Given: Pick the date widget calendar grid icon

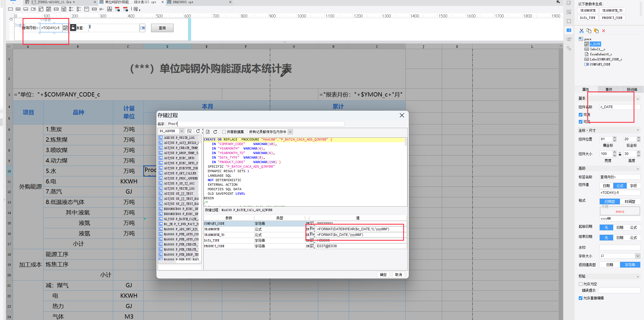Looking at the screenshot, I should click(x=49, y=9).
